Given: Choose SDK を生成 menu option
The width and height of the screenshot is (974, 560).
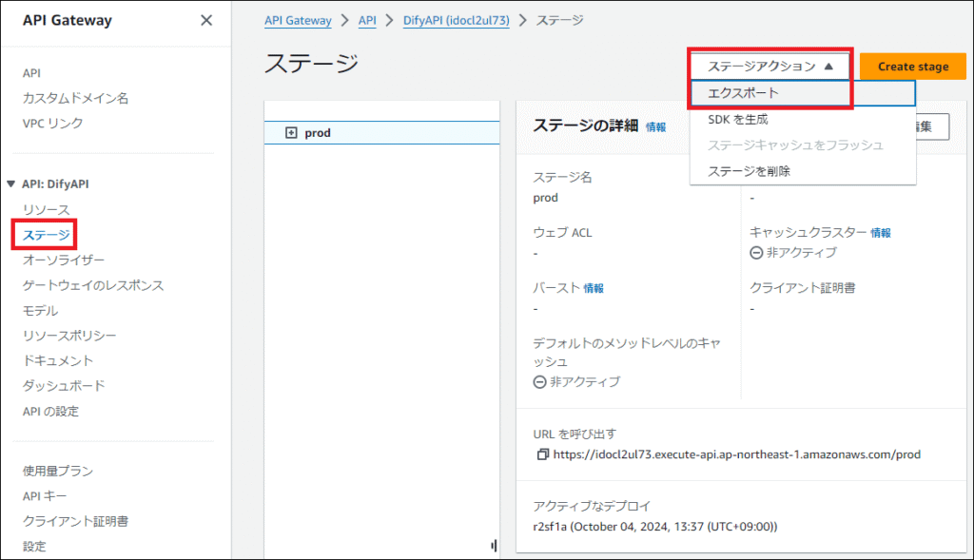Looking at the screenshot, I should point(738,120).
